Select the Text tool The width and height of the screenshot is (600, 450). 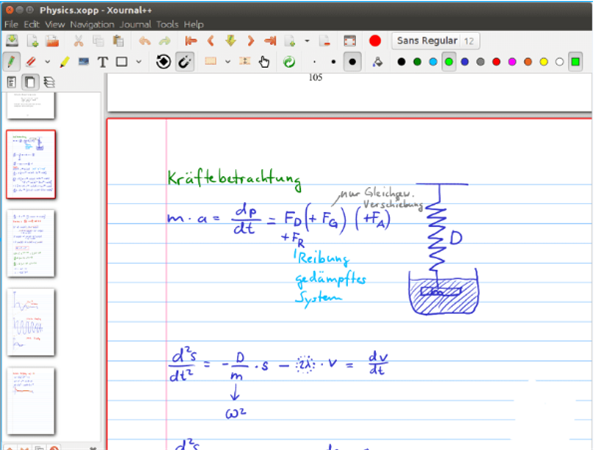click(x=103, y=61)
